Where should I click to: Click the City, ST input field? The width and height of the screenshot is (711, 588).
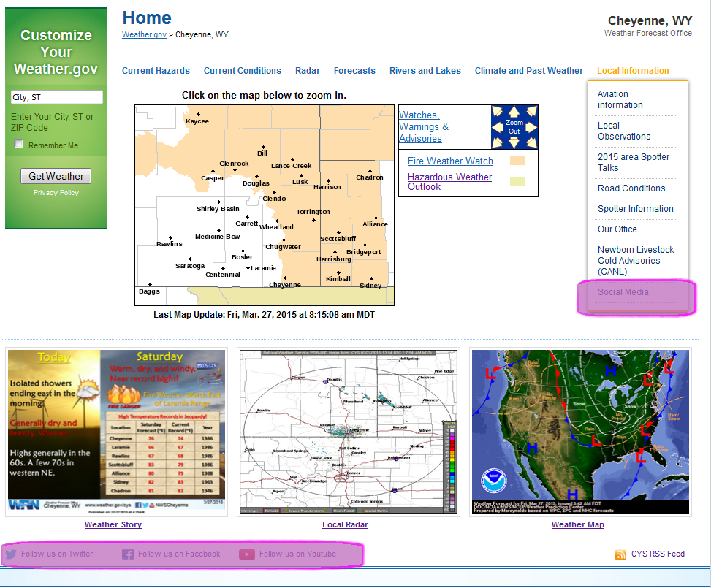coord(57,97)
